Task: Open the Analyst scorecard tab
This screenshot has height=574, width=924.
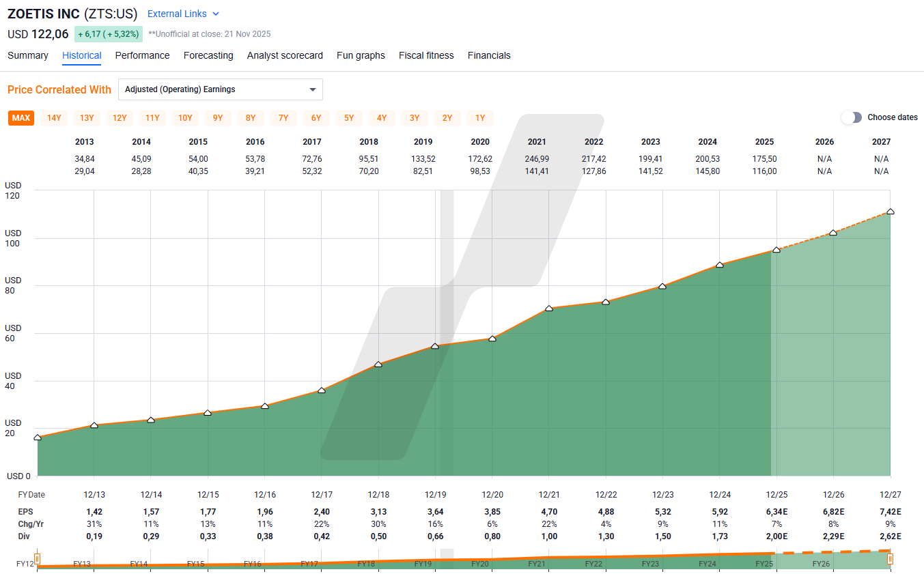Action: click(x=285, y=55)
